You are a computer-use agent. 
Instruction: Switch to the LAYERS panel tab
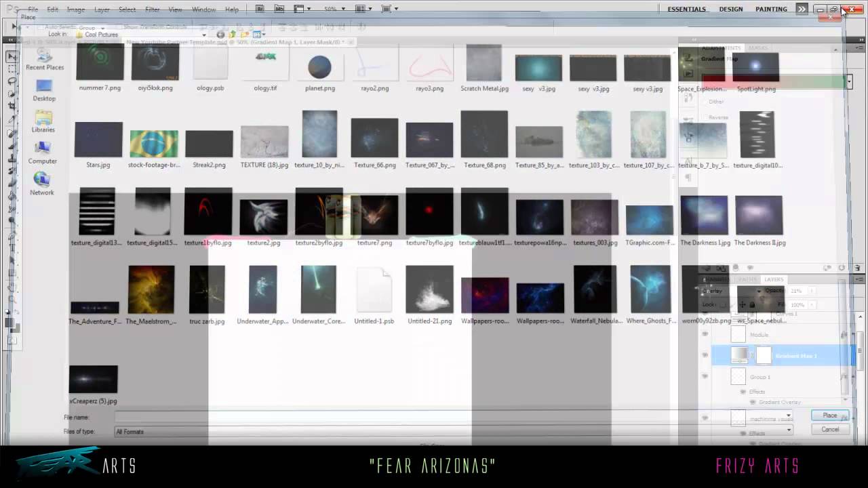pyautogui.click(x=774, y=279)
